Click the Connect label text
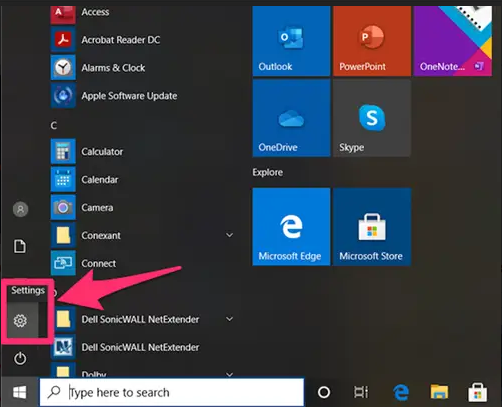Viewport: 502px width, 407px height. [x=99, y=263]
